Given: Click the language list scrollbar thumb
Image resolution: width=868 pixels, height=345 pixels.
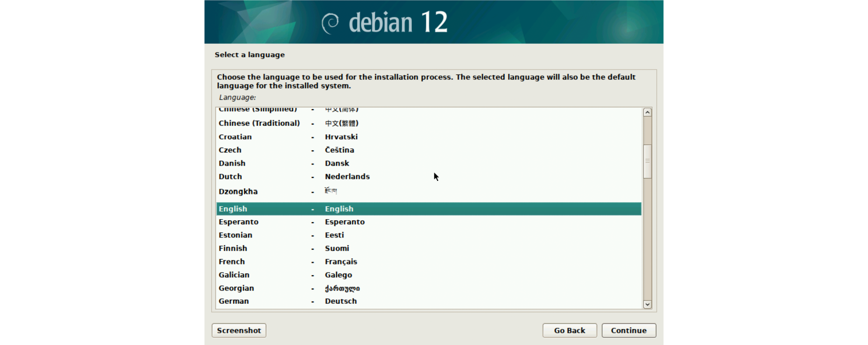Looking at the screenshot, I should pyautogui.click(x=647, y=161).
